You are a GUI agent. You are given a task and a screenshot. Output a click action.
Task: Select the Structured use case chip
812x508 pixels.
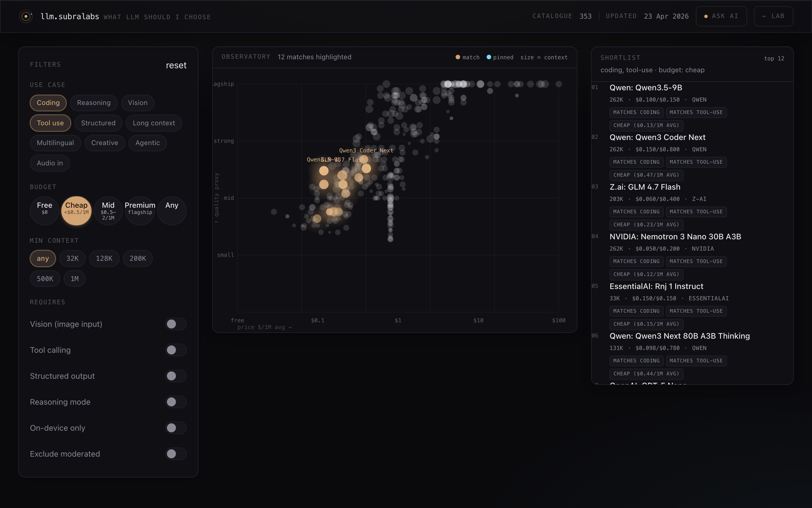[98, 123]
